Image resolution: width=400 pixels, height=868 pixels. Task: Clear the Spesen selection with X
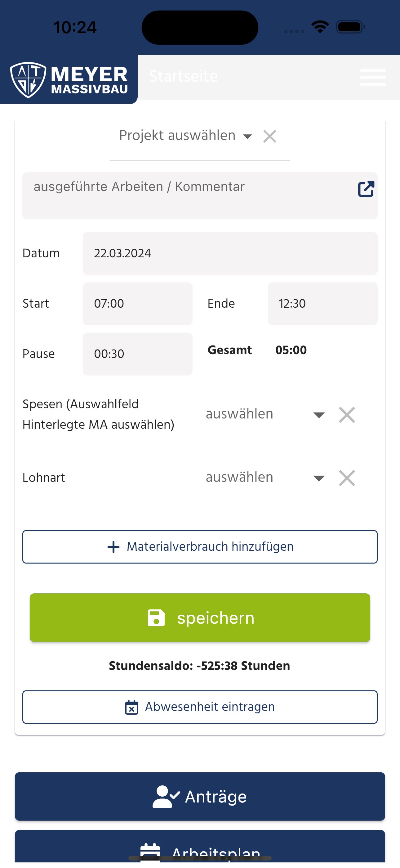click(347, 414)
